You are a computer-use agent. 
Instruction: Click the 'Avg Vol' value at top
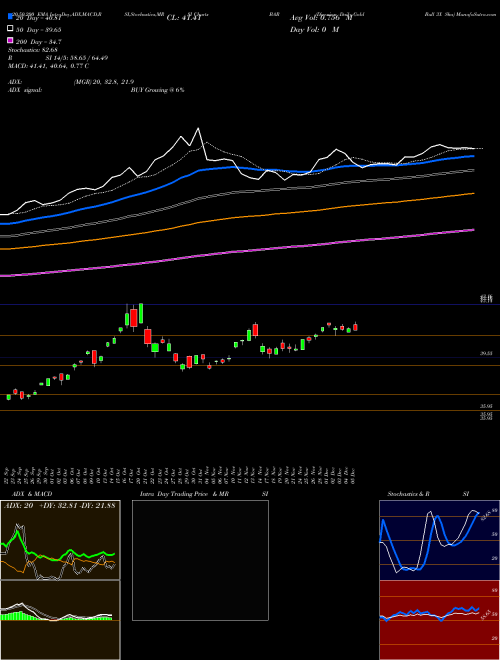[x=321, y=18]
